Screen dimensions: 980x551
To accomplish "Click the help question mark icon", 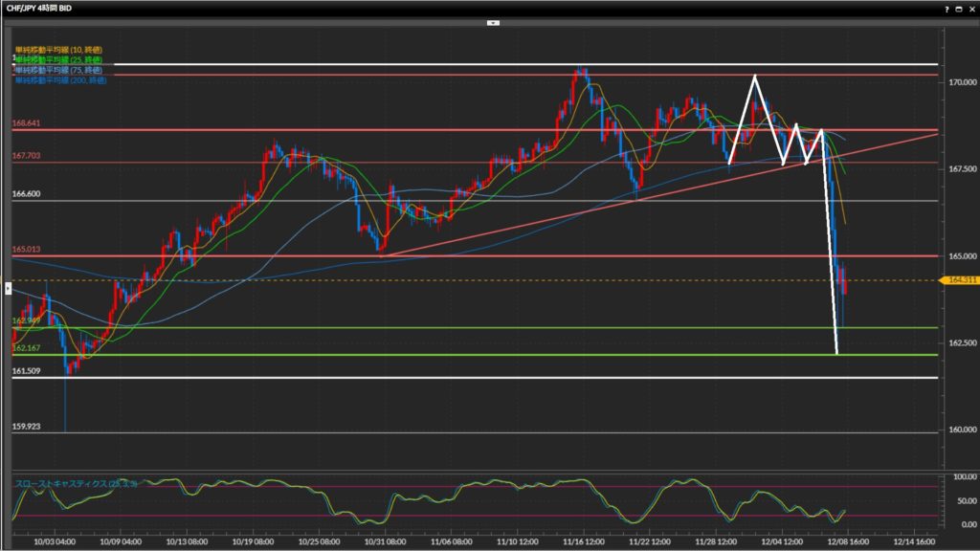I will 947,8.
